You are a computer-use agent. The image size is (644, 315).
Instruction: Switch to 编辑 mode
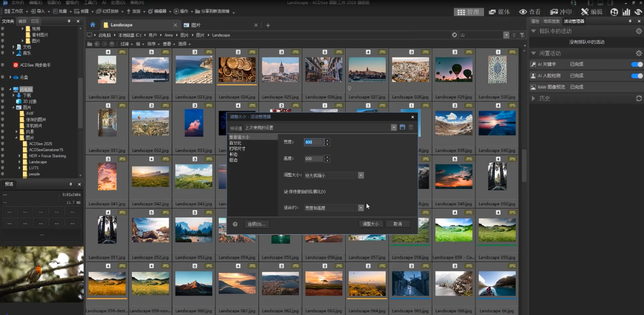[x=592, y=12]
